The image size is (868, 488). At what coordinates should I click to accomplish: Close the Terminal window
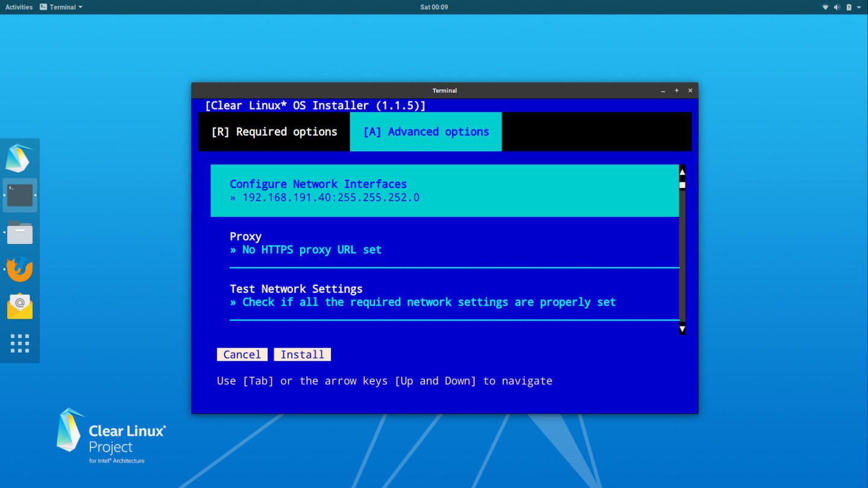(690, 90)
